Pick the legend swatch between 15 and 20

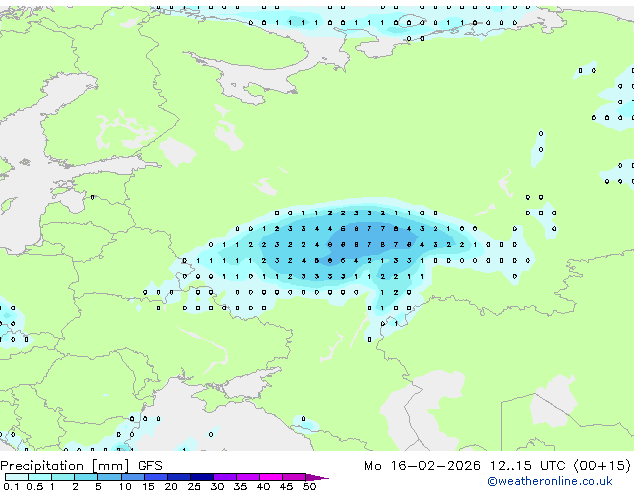click(x=155, y=477)
